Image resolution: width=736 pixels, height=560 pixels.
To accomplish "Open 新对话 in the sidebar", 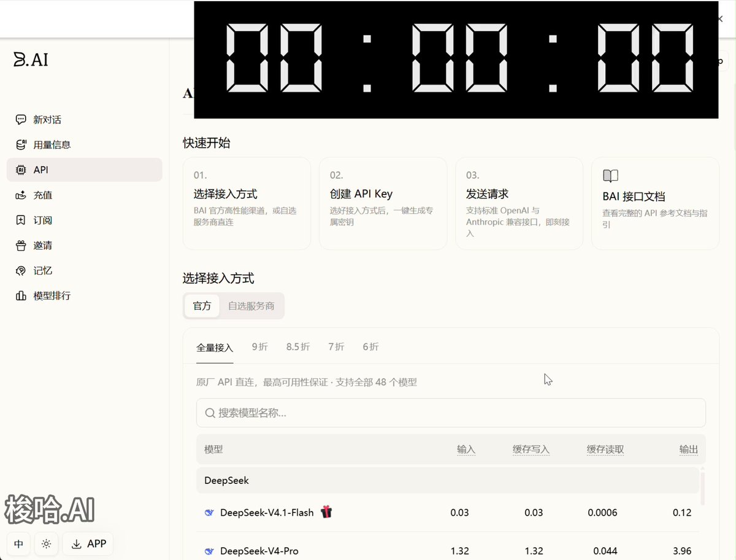I will click(85, 120).
